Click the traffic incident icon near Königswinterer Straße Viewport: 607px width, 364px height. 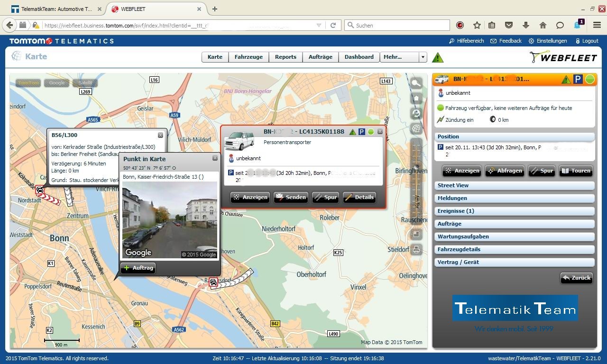point(213,282)
